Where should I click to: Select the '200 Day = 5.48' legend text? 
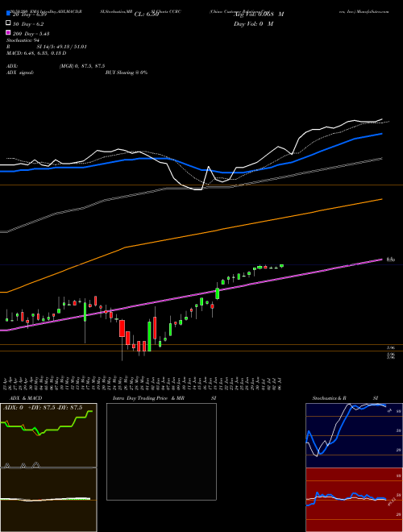31,34
